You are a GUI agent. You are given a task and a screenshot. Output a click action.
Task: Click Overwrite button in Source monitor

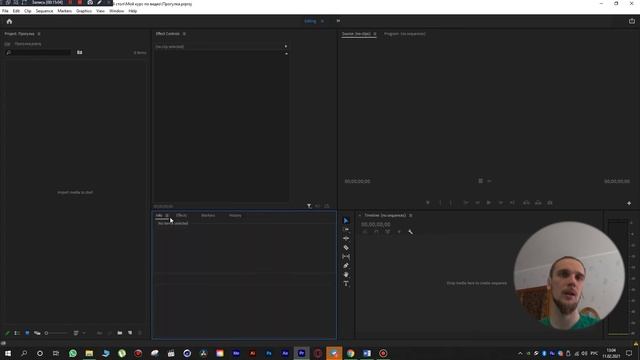tap(538, 202)
